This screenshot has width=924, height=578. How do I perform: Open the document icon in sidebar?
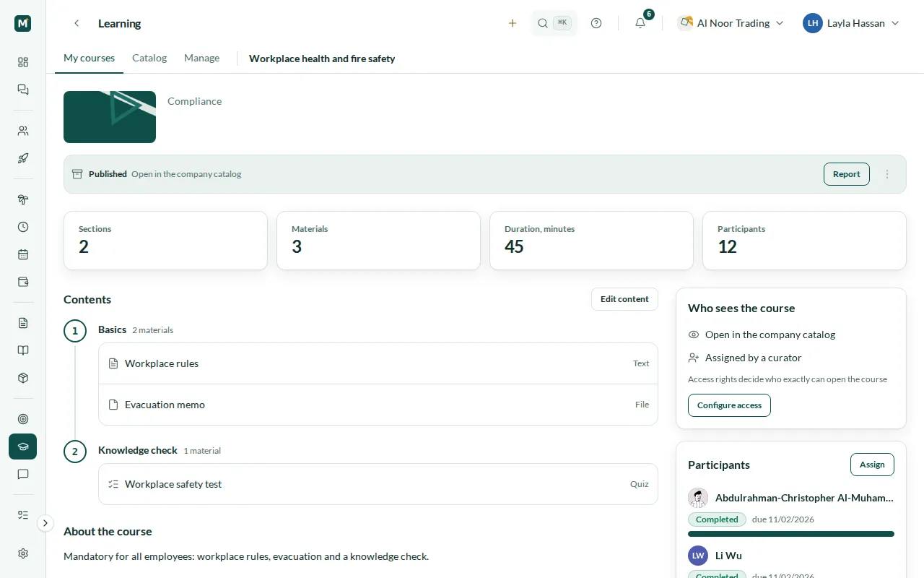tap(23, 323)
